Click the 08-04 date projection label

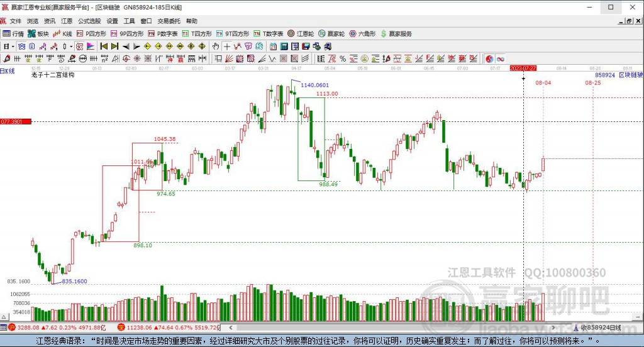(x=543, y=83)
